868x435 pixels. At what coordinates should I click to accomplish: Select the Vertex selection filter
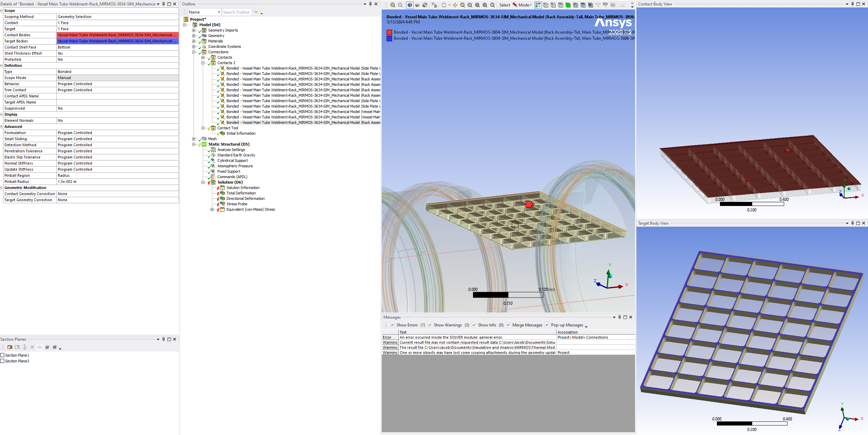(546, 5)
